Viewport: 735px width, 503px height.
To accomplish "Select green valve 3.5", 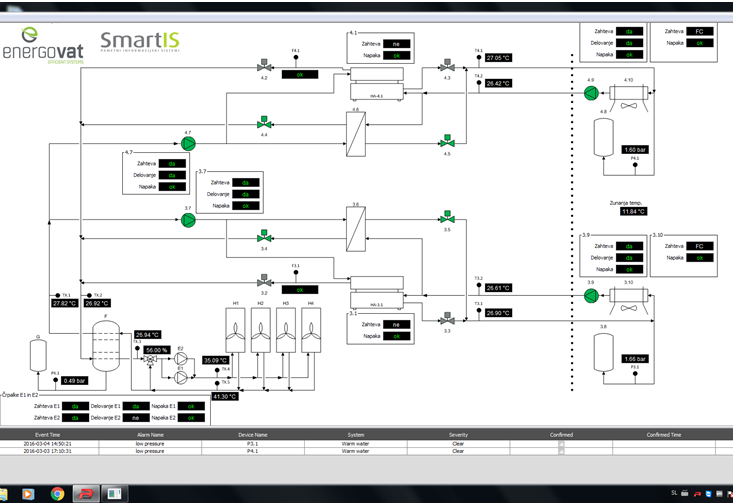I will click(x=447, y=218).
